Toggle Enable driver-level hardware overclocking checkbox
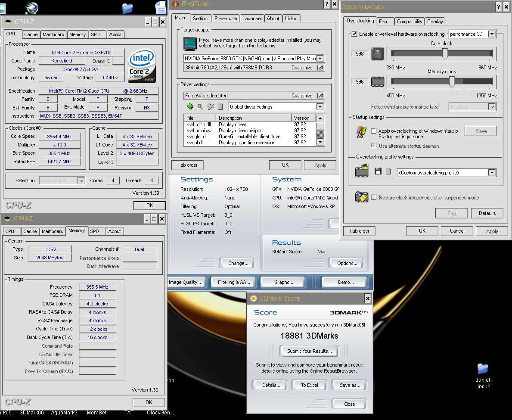Image resolution: width=512 pixels, height=420 pixels. point(354,34)
